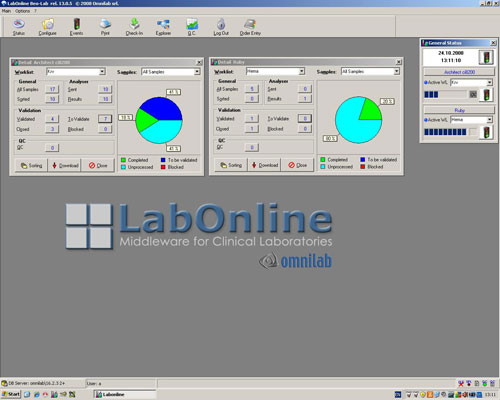Click Results count 1 in Ruby window
500x400 pixels.
point(305,98)
